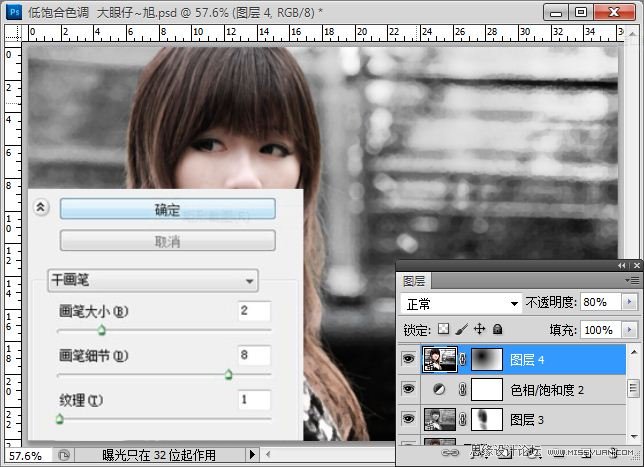Click the 57.6% zoom field in status bar
The width and height of the screenshot is (644, 467).
[29, 455]
